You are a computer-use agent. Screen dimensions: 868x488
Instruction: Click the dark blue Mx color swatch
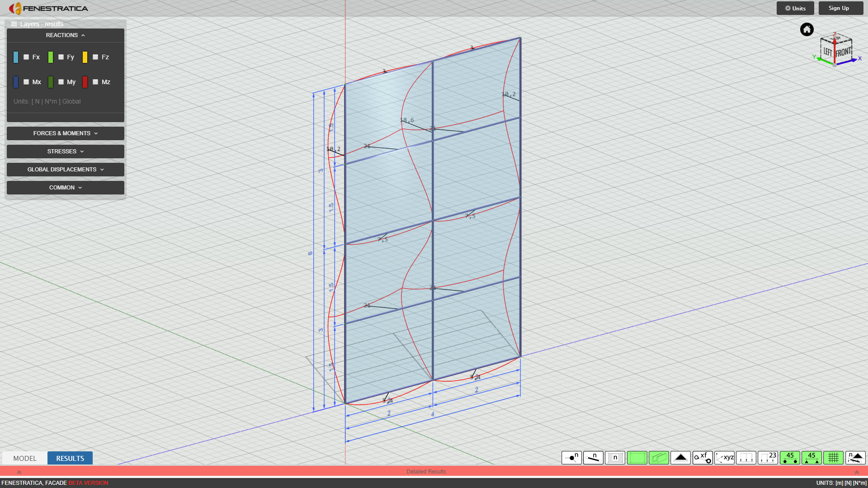click(16, 82)
